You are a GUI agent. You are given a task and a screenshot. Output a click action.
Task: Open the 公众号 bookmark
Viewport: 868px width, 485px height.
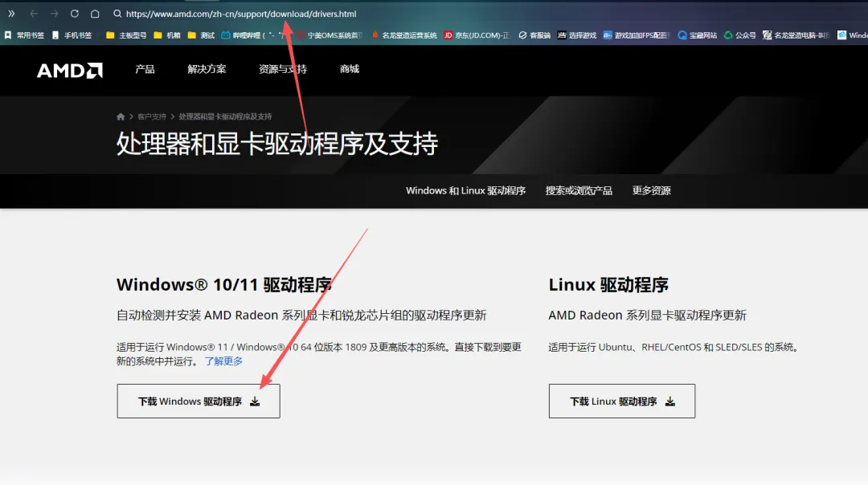coord(739,35)
